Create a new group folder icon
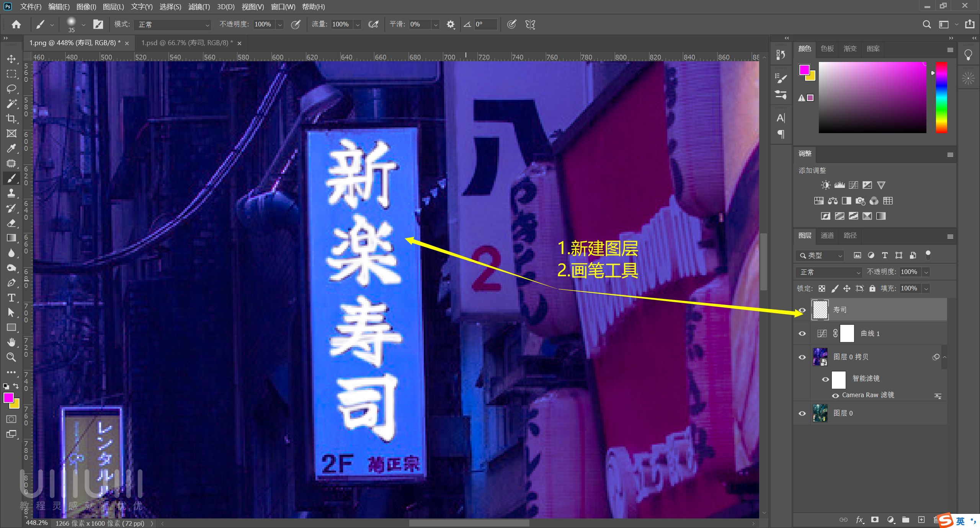This screenshot has height=528, width=980. pos(905,520)
